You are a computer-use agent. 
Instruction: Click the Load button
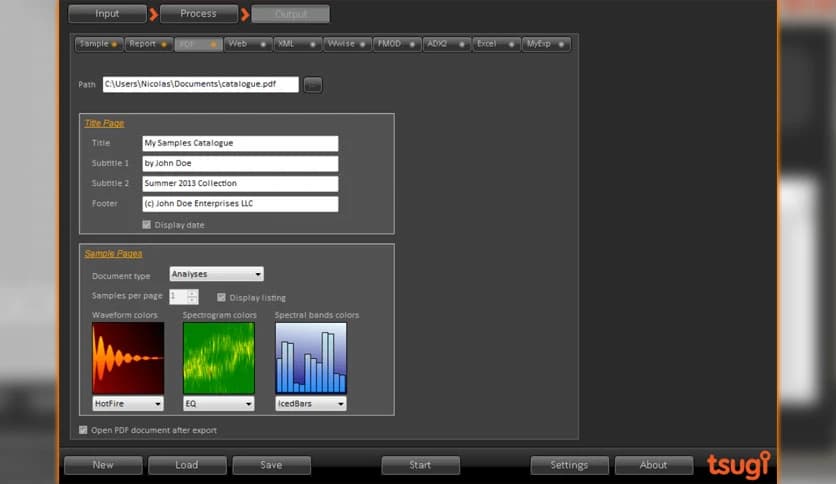click(187, 465)
